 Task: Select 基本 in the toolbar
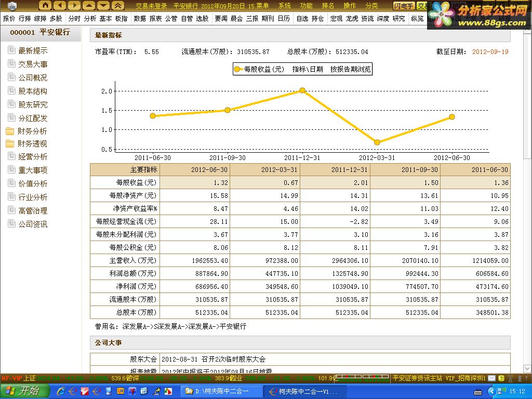pyautogui.click(x=105, y=19)
